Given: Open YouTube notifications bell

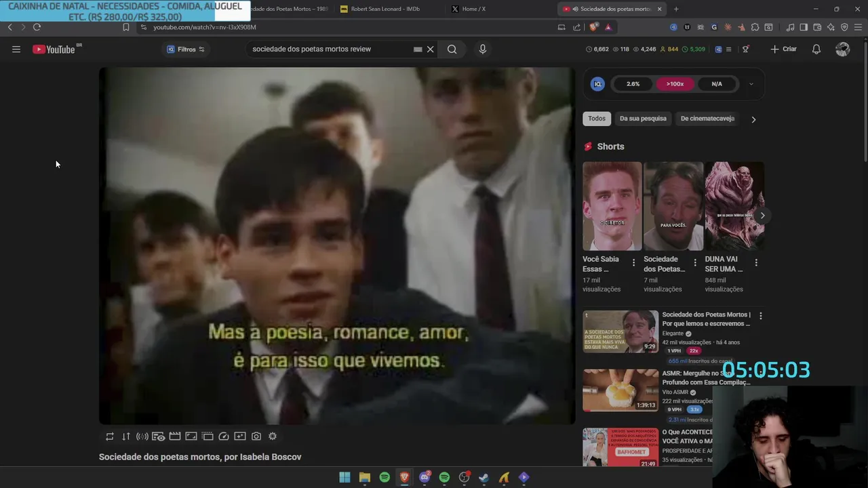Looking at the screenshot, I should pos(816,49).
